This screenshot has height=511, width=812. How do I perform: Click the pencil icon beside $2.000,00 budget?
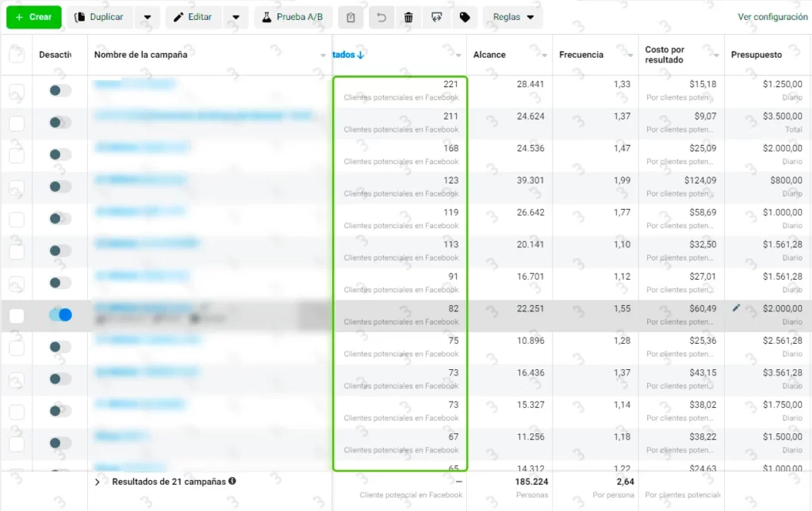737,308
